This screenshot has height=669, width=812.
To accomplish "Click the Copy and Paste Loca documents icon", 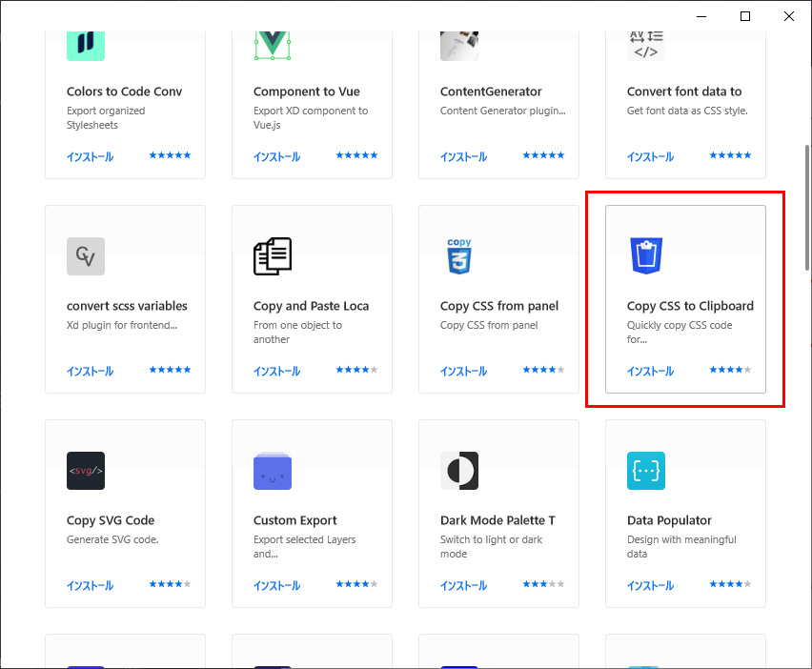I will point(273,256).
